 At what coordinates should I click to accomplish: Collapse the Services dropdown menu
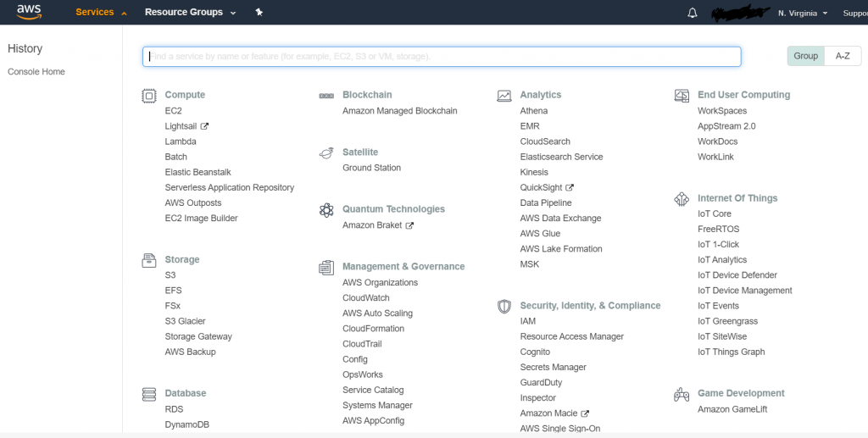pos(101,13)
